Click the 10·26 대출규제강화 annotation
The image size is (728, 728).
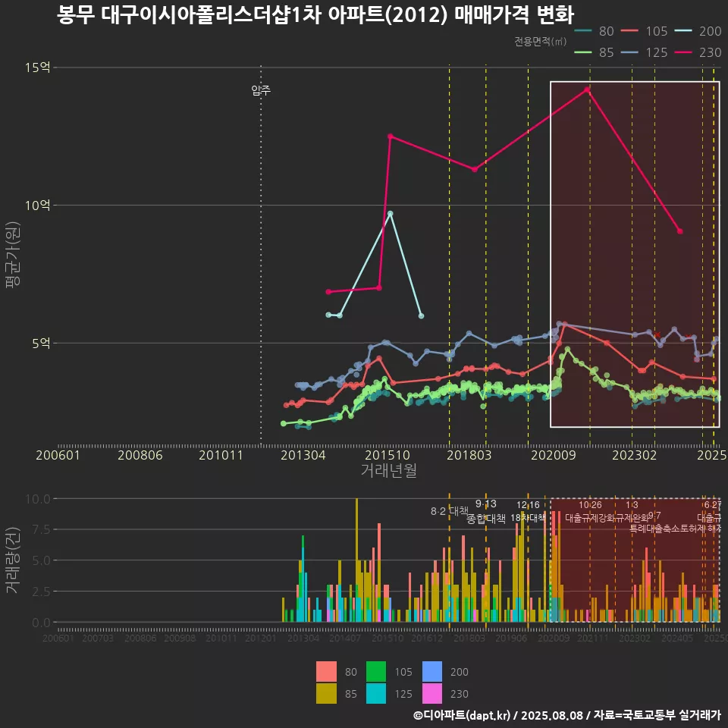coord(590,511)
